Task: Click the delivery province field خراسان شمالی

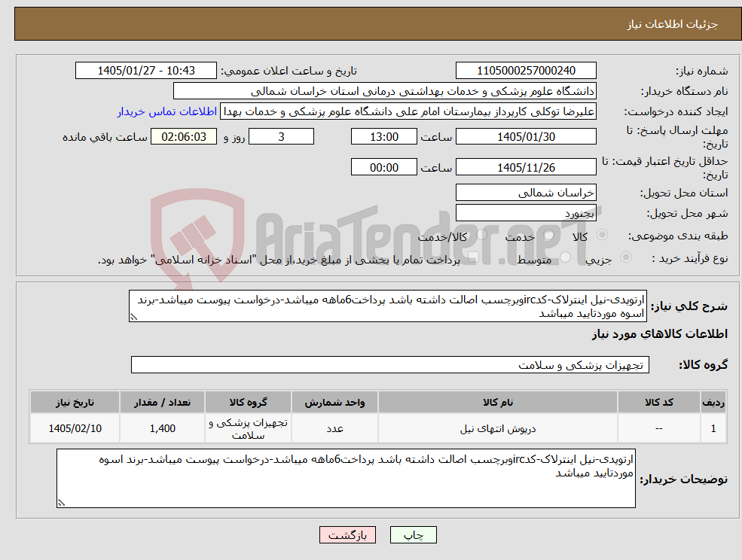Action: coord(526,193)
